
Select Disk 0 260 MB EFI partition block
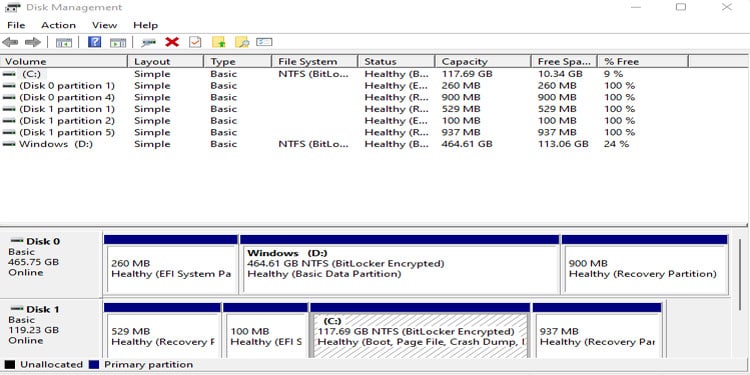(x=171, y=265)
